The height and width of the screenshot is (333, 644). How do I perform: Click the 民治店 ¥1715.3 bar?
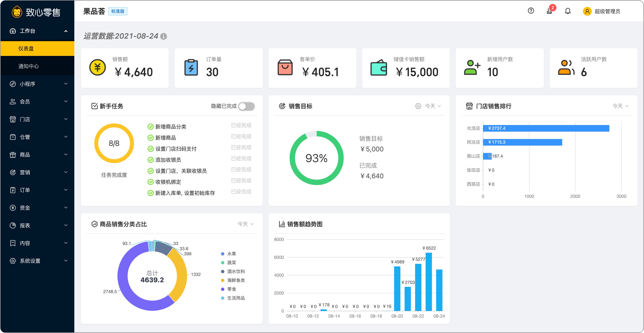pyautogui.click(x=522, y=142)
